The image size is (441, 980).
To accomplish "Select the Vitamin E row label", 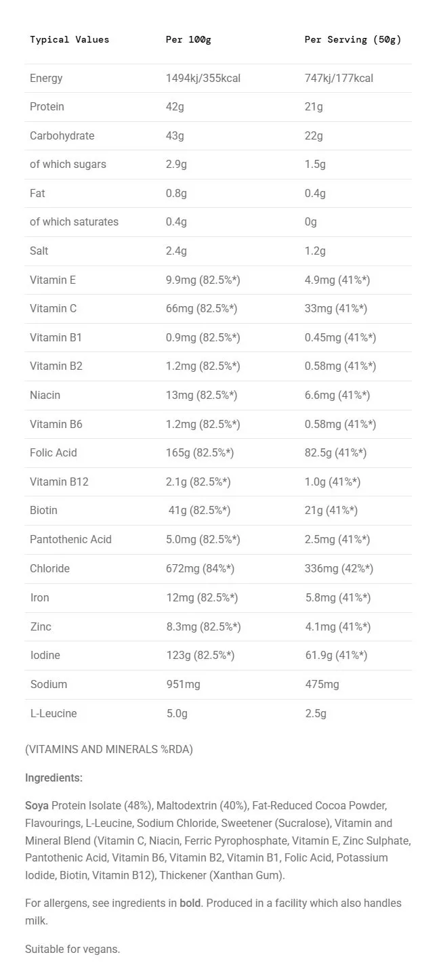I will point(53,280).
